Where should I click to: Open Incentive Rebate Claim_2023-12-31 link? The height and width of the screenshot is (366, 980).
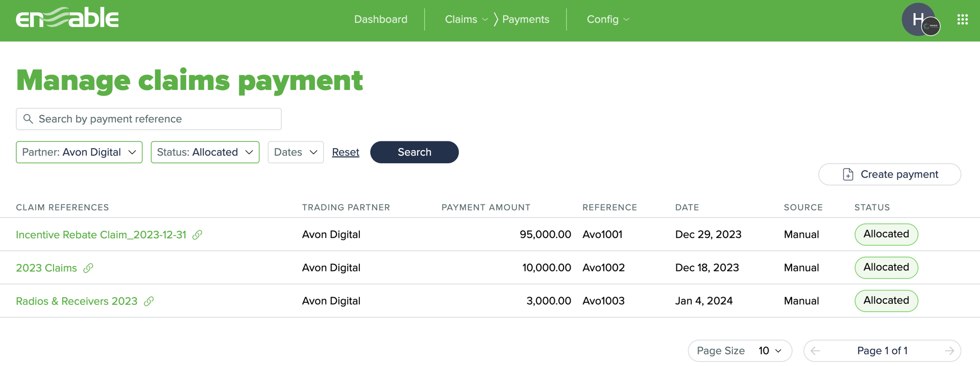[x=101, y=235]
